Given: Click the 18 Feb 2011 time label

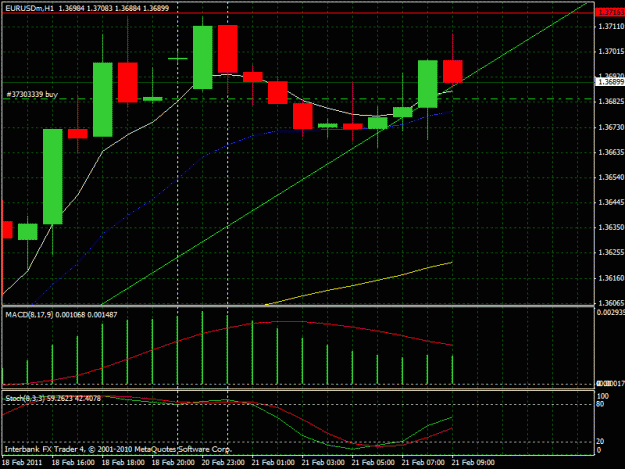Looking at the screenshot, I should tap(22, 462).
